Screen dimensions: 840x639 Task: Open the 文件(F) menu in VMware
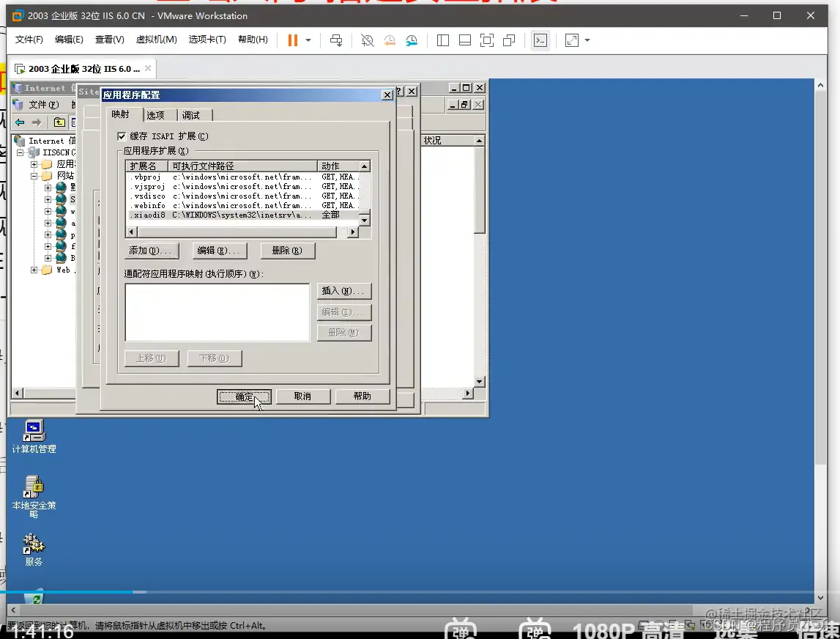29,40
